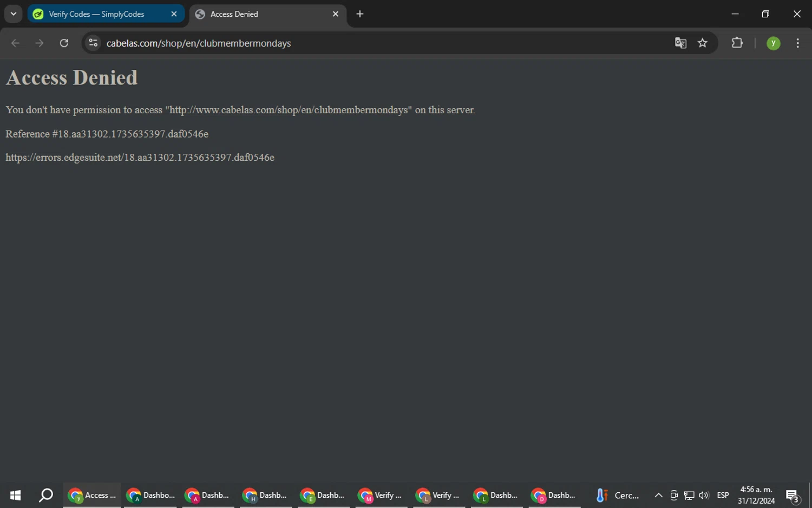812x508 pixels.
Task: Open the Google Translate icon in address bar
Action: click(680, 43)
